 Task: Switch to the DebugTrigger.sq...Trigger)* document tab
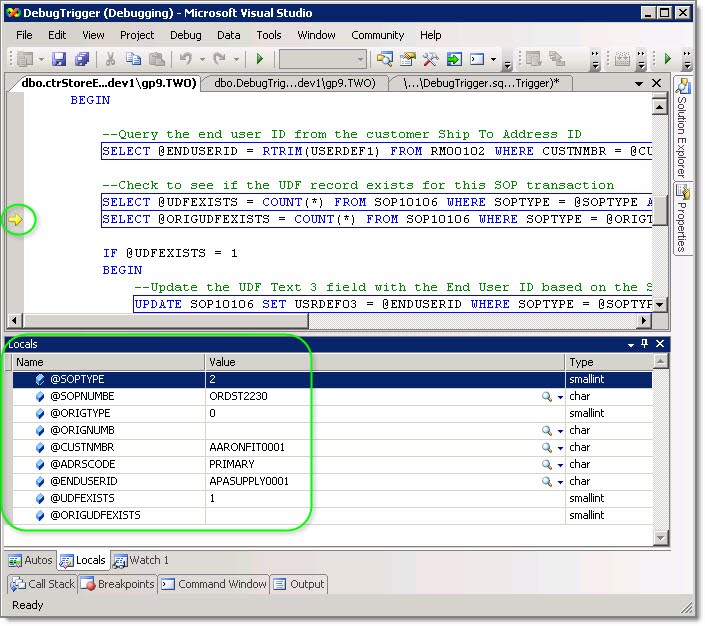click(x=481, y=83)
